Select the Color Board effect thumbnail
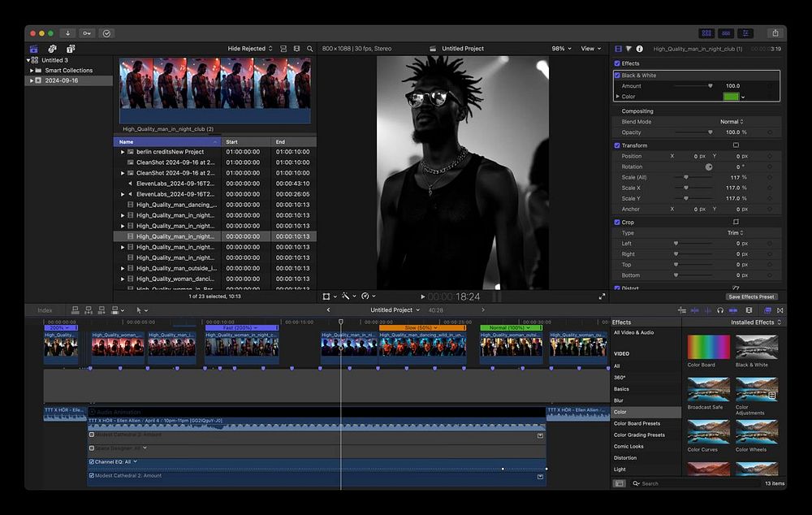Viewport: 812px width, 515px height. (709, 348)
